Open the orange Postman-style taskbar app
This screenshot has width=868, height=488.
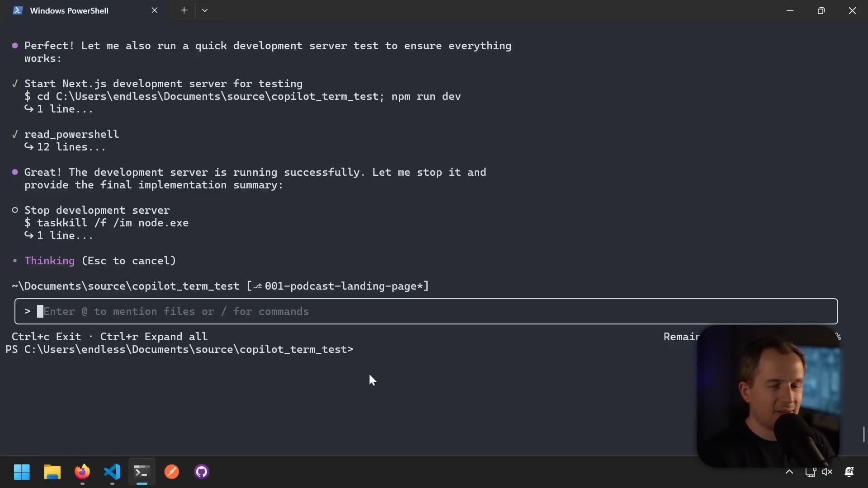click(171, 472)
